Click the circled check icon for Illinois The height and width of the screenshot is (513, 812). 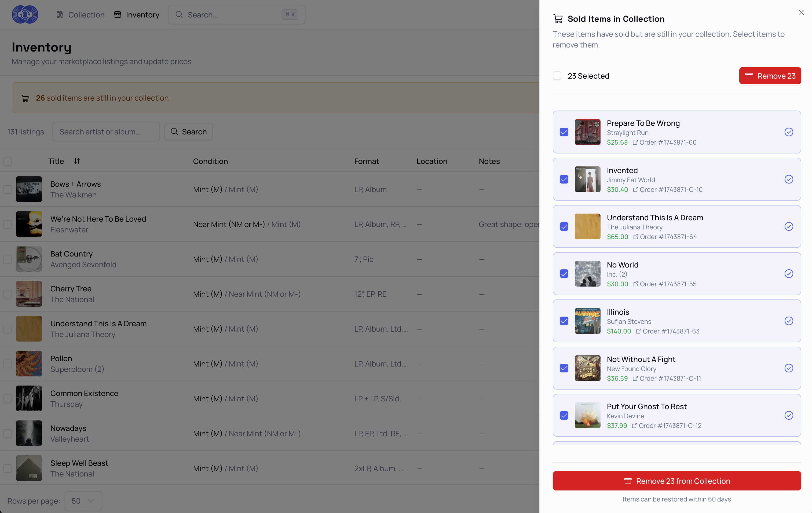pos(788,321)
